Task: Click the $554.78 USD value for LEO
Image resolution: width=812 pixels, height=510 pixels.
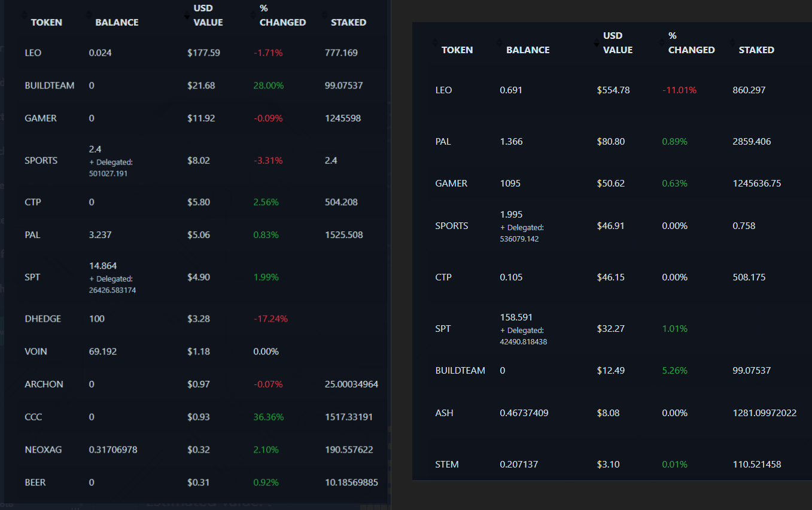Action: point(613,90)
